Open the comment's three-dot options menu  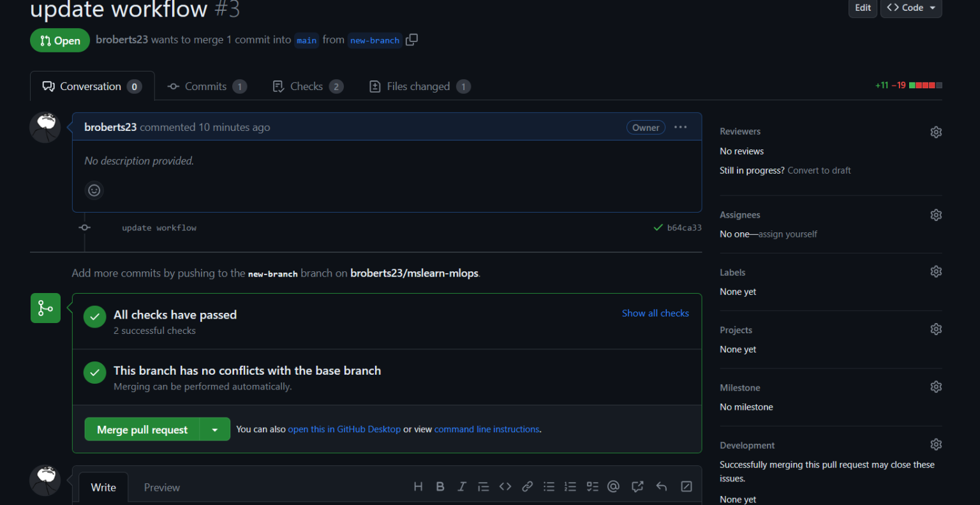point(681,127)
